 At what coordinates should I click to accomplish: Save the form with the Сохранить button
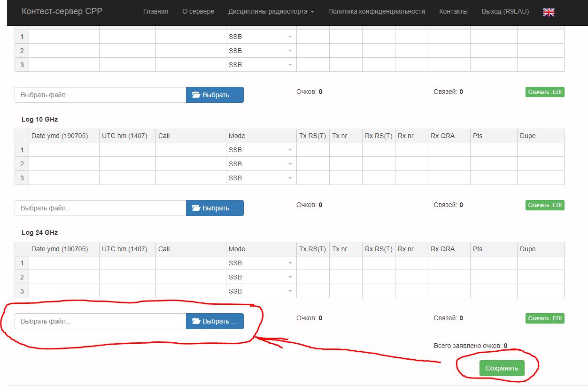coord(502,368)
